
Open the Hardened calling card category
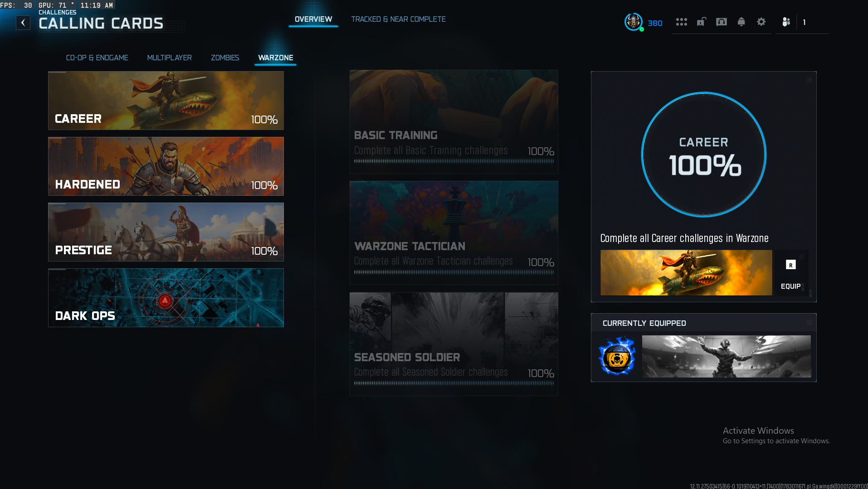[x=166, y=166]
